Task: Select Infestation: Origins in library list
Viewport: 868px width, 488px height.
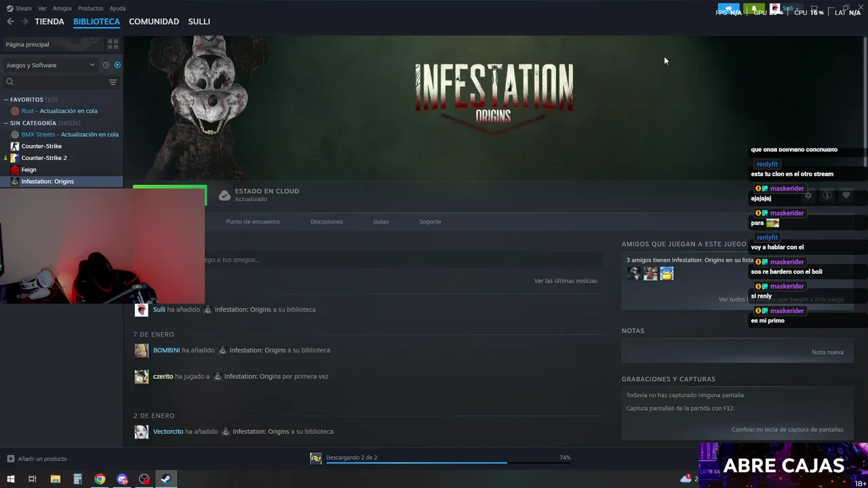Action: (x=62, y=181)
